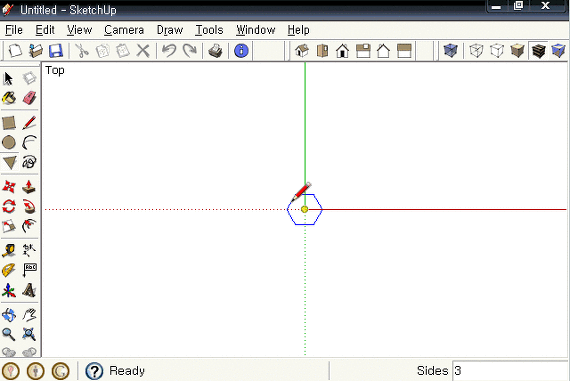The width and height of the screenshot is (570, 381).
Task: Create a new file with New icon
Action: 15,51
